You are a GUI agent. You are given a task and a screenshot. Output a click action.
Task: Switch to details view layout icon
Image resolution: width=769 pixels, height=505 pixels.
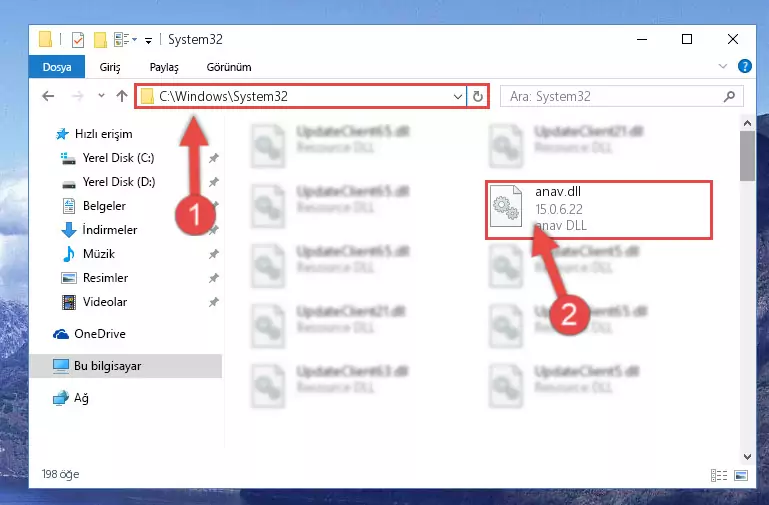[718, 475]
